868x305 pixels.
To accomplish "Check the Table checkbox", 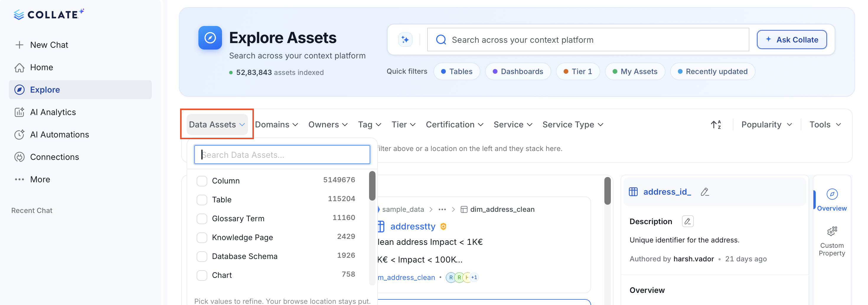I will click(x=202, y=200).
